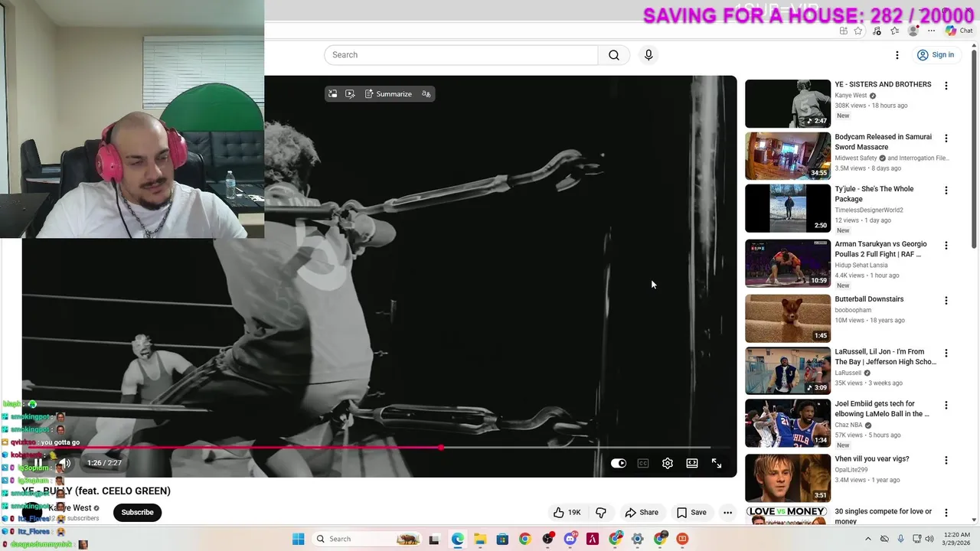980x551 pixels.
Task: Open File Explorer from the taskbar
Action: coord(480,539)
